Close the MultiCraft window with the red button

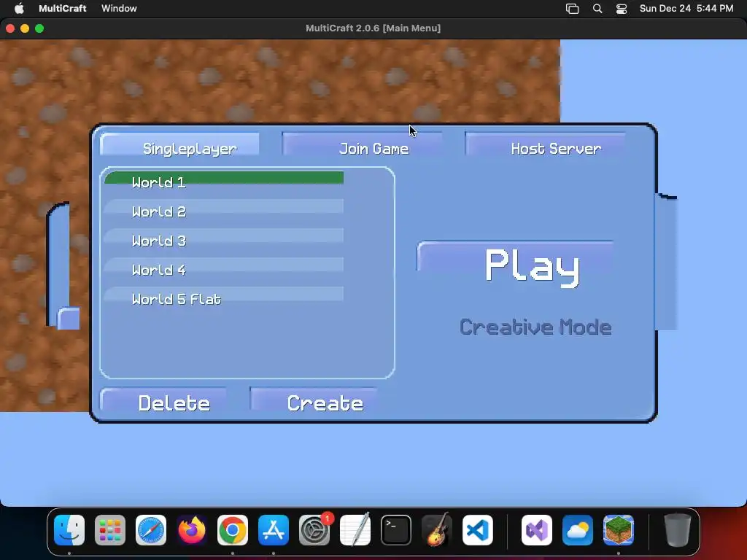coord(10,28)
